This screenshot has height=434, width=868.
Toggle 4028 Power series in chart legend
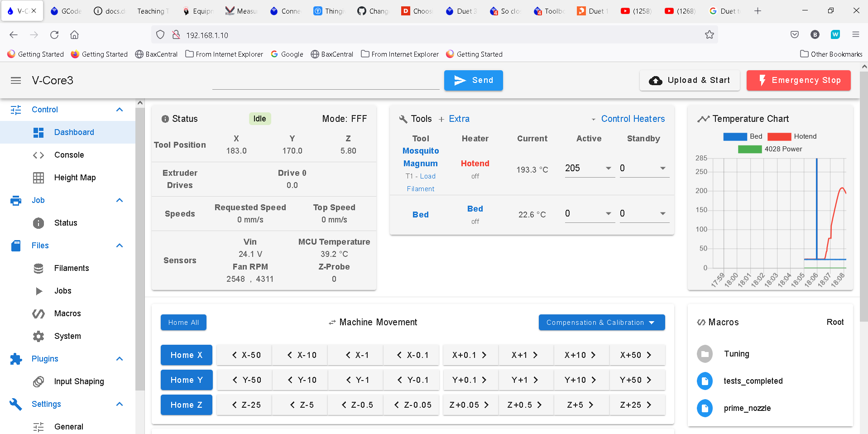[770, 149]
